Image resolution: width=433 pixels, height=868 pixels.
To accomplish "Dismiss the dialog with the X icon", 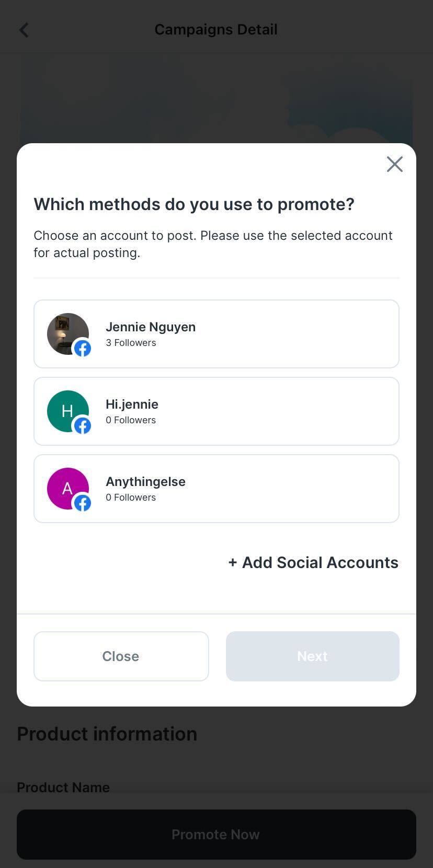I will tap(394, 164).
